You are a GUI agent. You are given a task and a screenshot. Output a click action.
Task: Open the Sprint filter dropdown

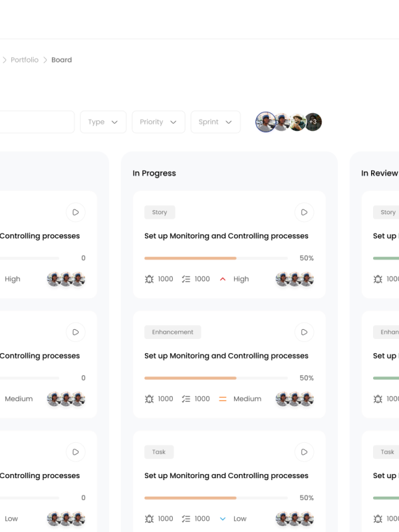pos(215,122)
